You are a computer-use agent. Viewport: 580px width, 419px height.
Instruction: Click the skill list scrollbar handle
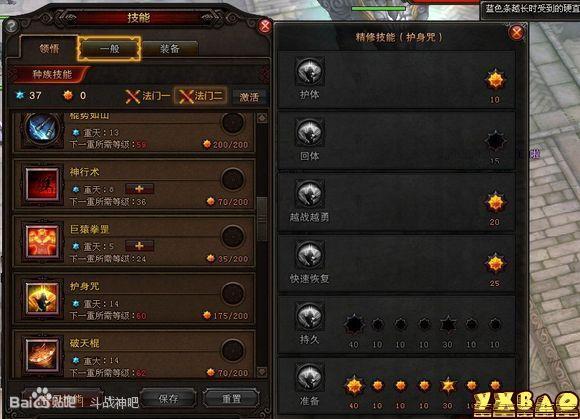click(x=262, y=219)
